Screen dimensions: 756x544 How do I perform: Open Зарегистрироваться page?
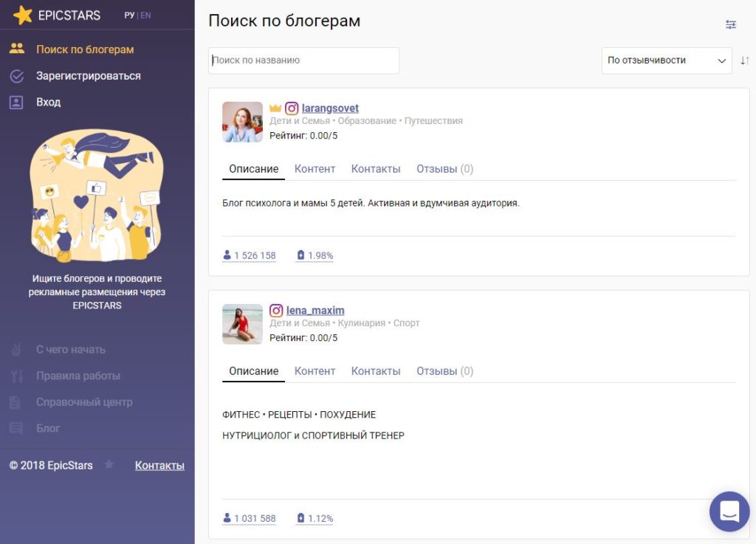tap(89, 75)
